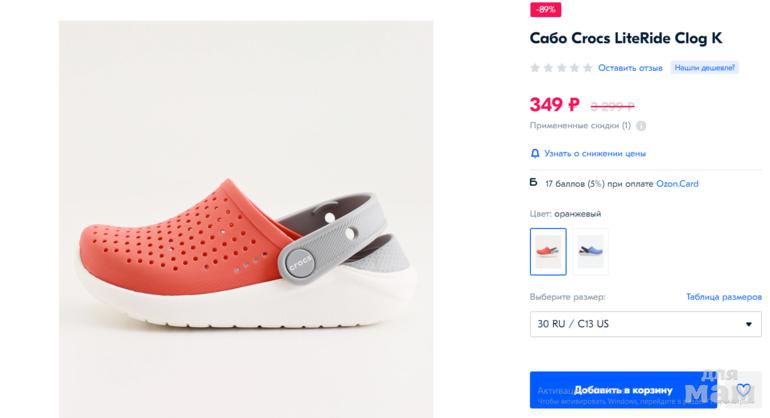770x418 pixels.
Task: Click the product title Сабо Crocs LiteRide
Action: click(x=625, y=38)
